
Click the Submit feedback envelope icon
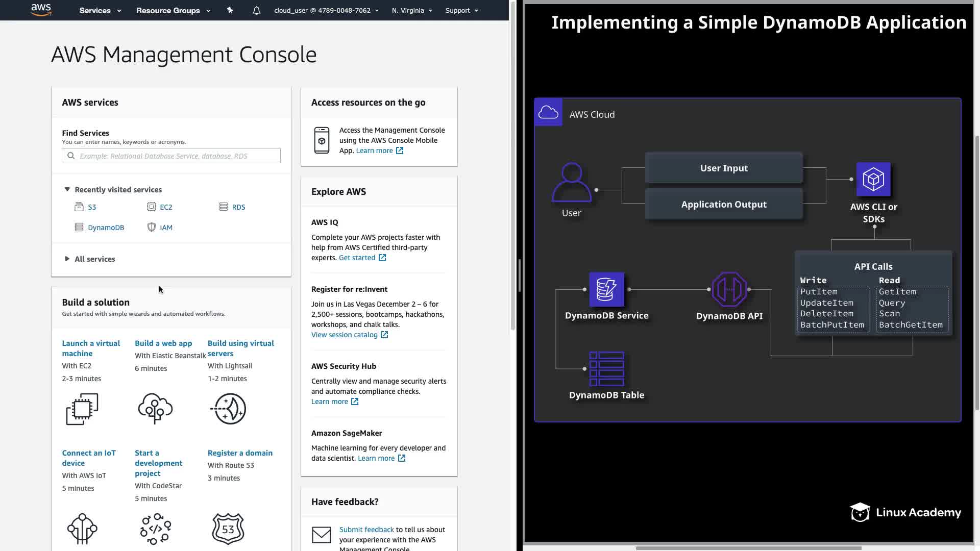[x=322, y=535]
